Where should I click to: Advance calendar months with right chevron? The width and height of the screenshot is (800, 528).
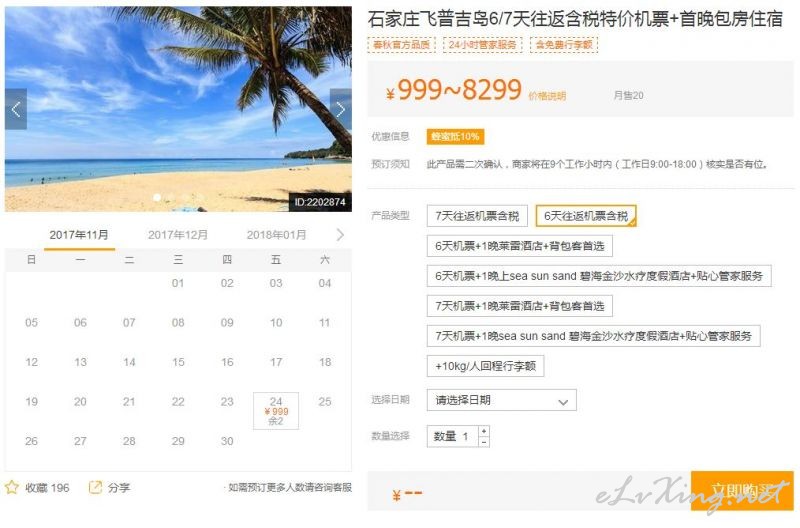point(340,235)
